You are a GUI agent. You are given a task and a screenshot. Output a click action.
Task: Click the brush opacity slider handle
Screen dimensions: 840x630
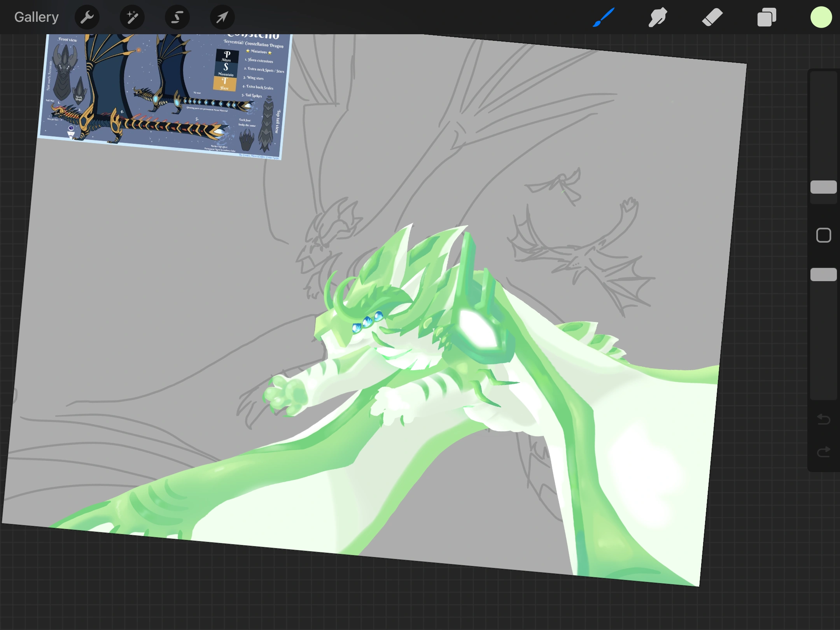pyautogui.click(x=823, y=275)
